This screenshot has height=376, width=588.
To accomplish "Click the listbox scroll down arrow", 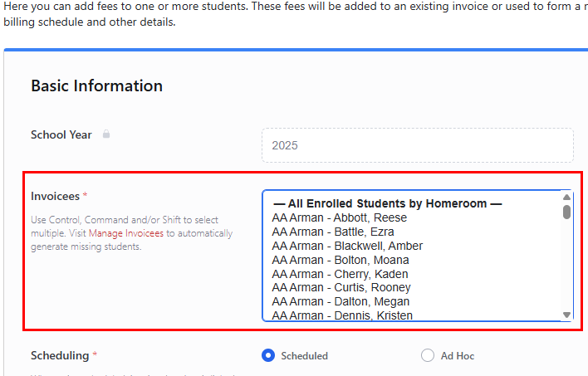I will [x=567, y=315].
